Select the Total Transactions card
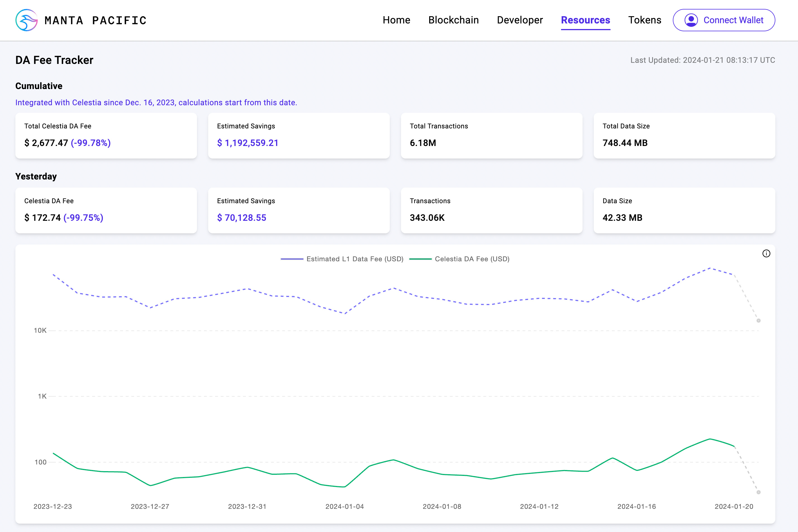 point(491,135)
